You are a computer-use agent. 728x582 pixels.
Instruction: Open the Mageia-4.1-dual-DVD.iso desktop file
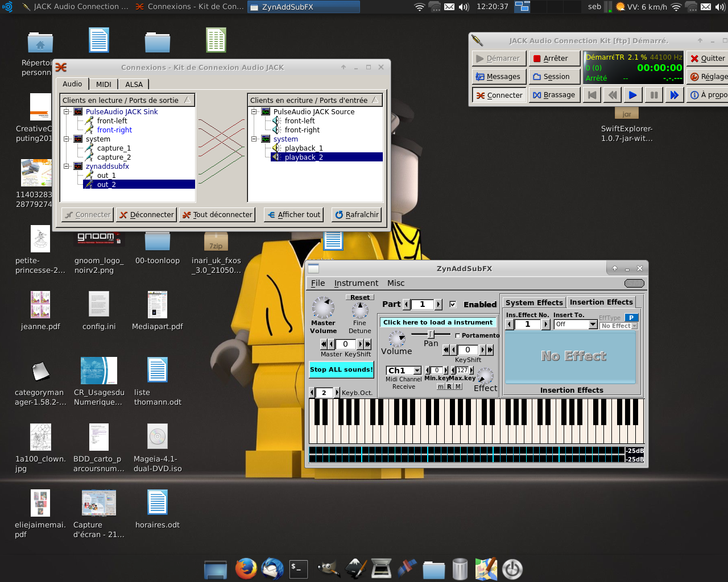point(158,437)
